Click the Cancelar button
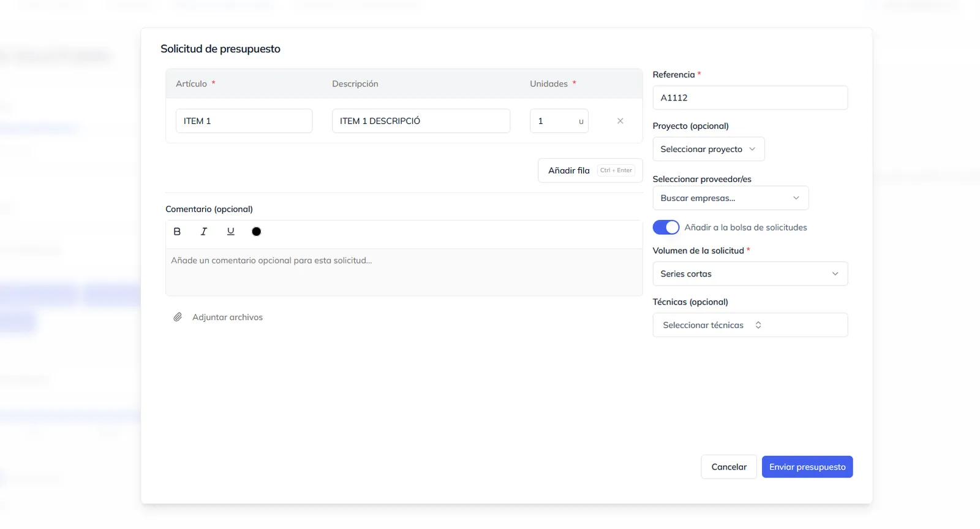This screenshot has height=529, width=980. point(729,467)
